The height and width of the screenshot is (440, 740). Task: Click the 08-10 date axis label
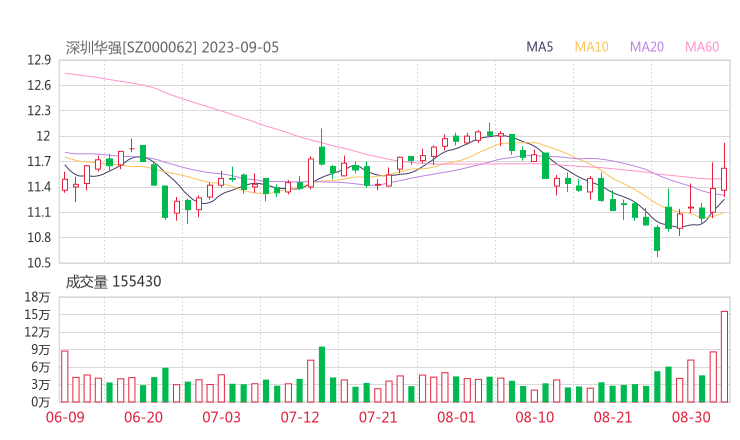pyautogui.click(x=535, y=417)
